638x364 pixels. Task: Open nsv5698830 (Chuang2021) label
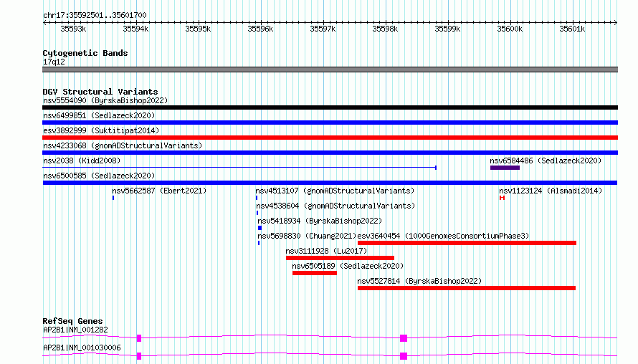307,236
